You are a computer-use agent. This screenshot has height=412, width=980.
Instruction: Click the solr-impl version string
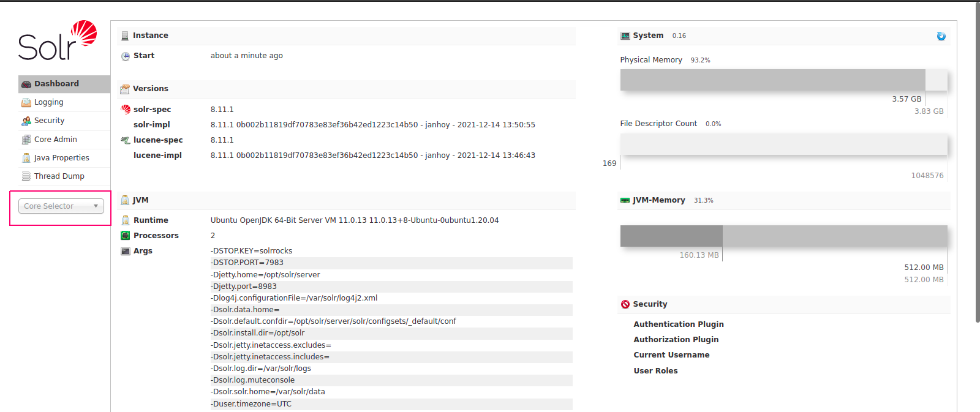373,125
